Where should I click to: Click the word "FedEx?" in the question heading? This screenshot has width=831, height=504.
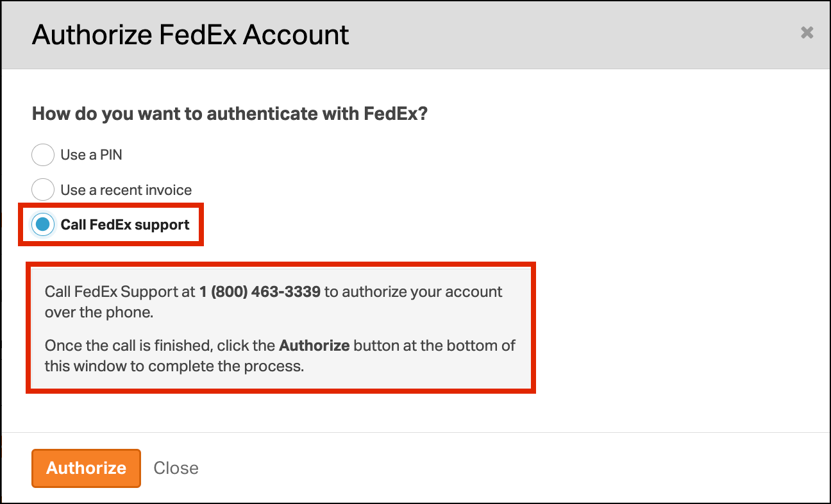point(396,114)
